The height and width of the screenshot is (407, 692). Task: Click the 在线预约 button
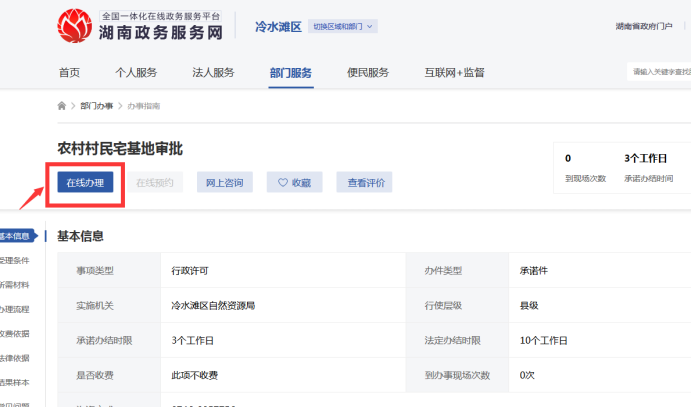[155, 182]
